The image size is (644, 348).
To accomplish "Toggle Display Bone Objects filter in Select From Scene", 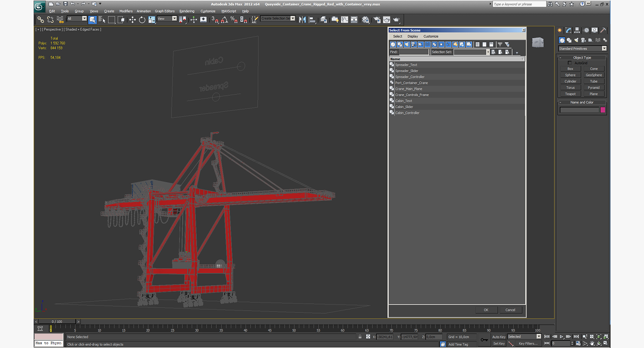I will click(448, 44).
